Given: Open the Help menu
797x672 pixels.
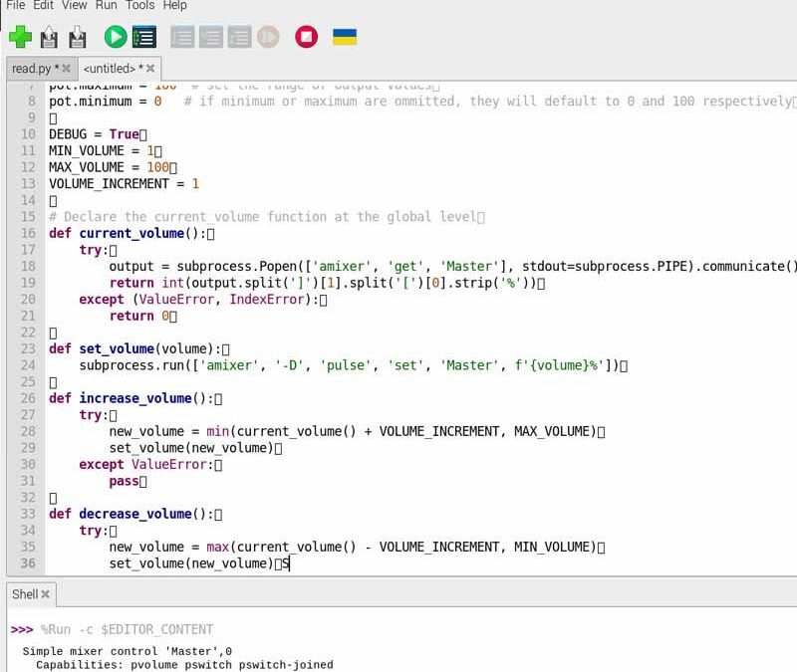Looking at the screenshot, I should [x=175, y=5].
